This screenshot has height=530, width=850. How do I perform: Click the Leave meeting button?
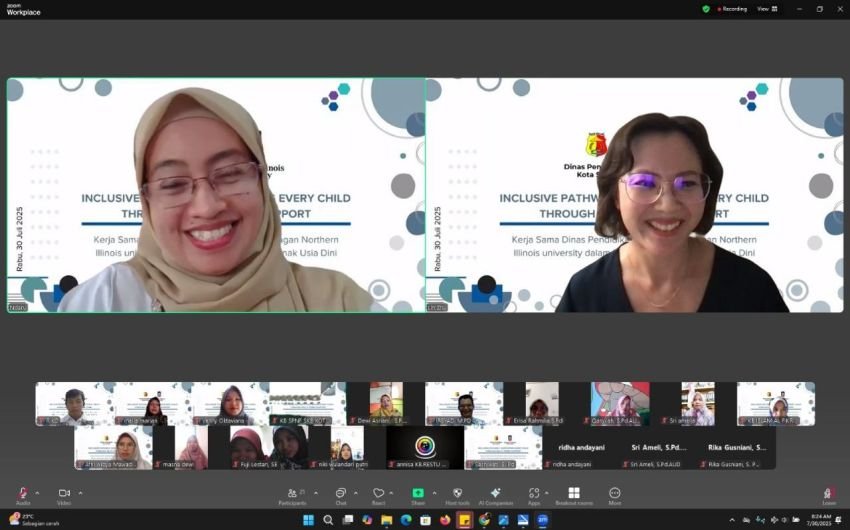pos(828,494)
